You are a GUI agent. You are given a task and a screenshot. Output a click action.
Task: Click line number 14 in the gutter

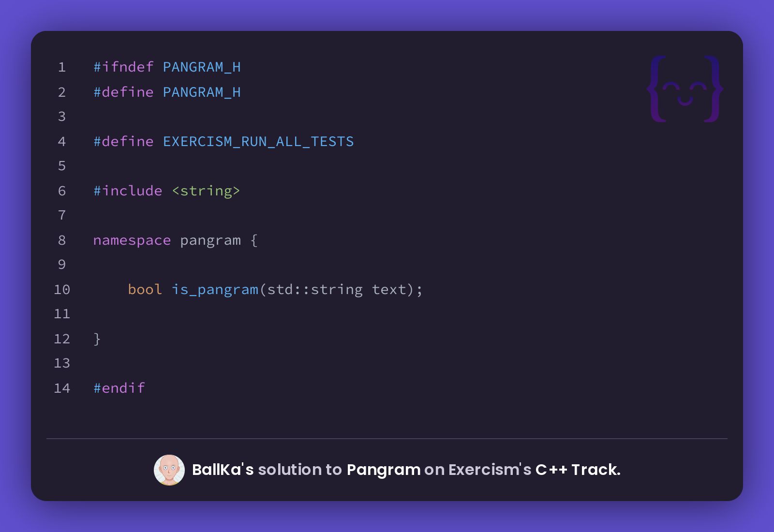[62, 388]
